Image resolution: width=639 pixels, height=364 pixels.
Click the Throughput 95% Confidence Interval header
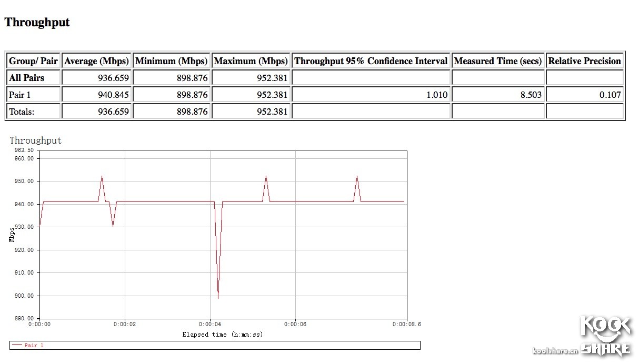pyautogui.click(x=371, y=61)
